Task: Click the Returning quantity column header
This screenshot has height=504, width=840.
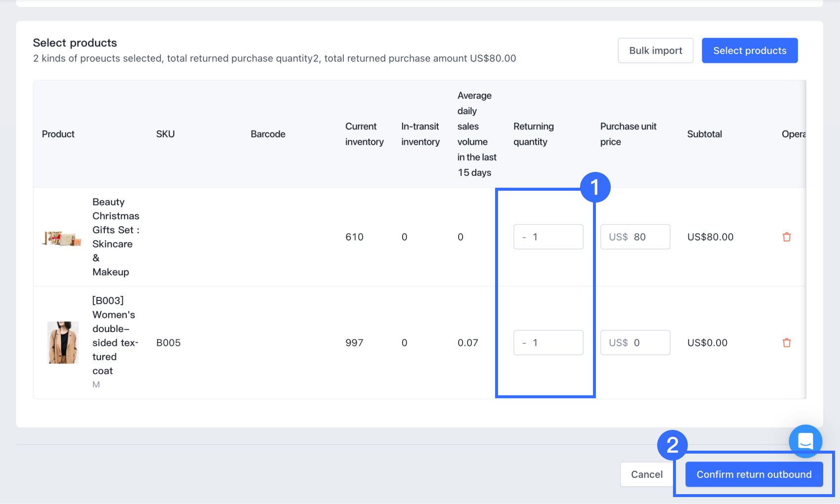Action: point(533,134)
